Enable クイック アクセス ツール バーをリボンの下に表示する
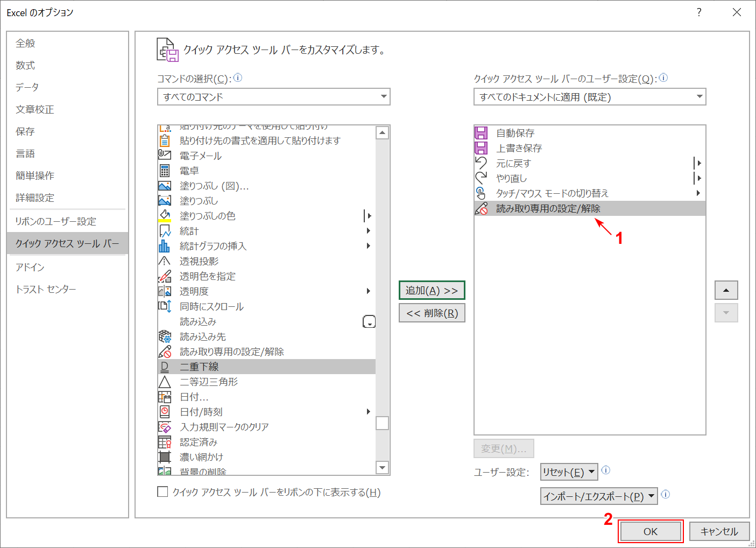The width and height of the screenshot is (756, 548). pyautogui.click(x=162, y=491)
